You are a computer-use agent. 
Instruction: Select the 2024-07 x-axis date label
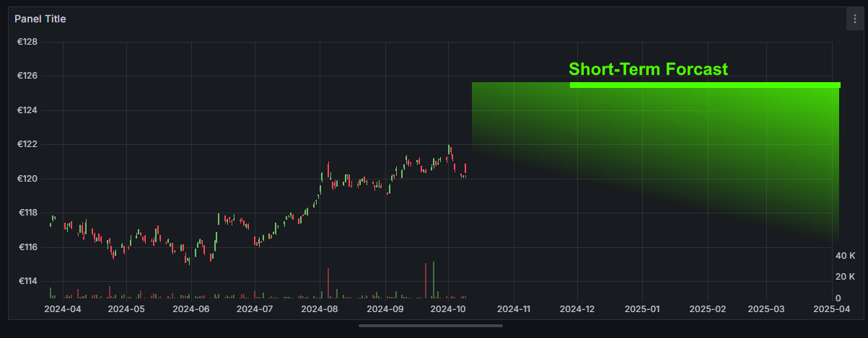(255, 308)
